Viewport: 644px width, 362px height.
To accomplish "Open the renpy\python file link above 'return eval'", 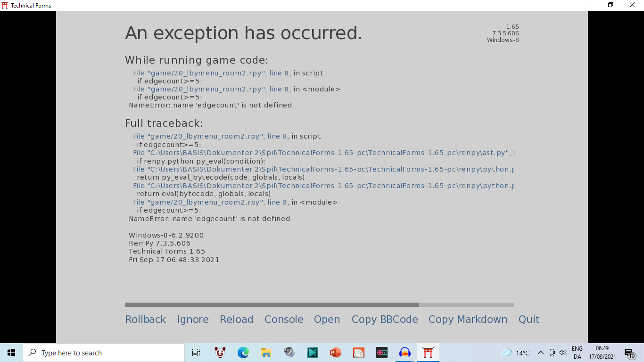I will point(323,186).
